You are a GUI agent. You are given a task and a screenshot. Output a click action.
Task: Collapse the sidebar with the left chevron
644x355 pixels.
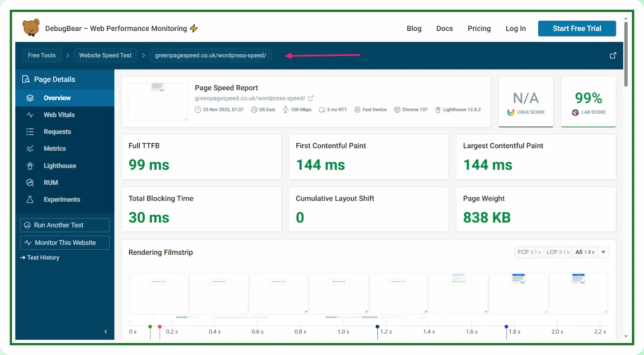tap(106, 332)
